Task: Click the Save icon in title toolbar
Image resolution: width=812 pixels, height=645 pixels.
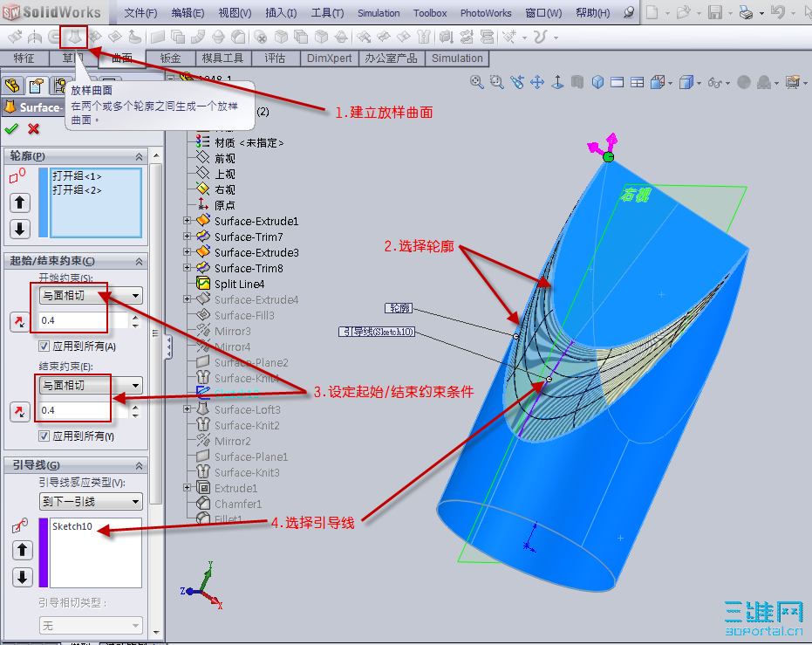Action: point(715,12)
